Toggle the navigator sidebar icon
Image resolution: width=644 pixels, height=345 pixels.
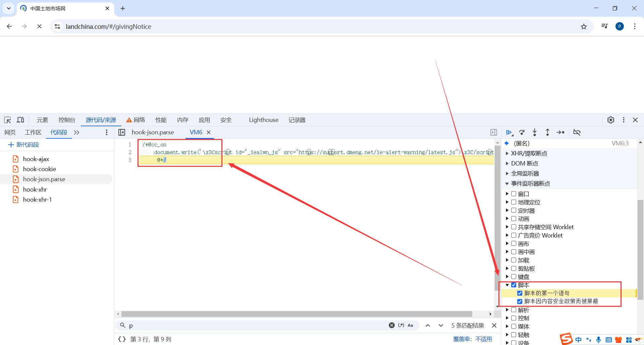[122, 132]
